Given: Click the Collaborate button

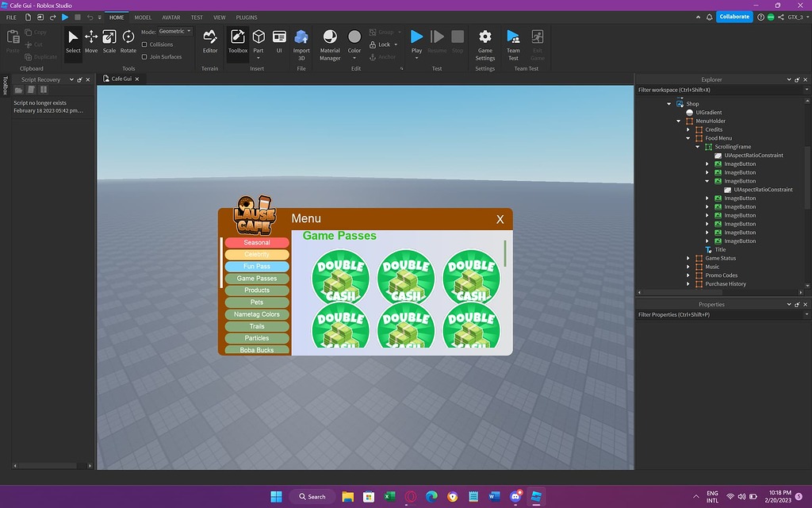Looking at the screenshot, I should tap(734, 17).
